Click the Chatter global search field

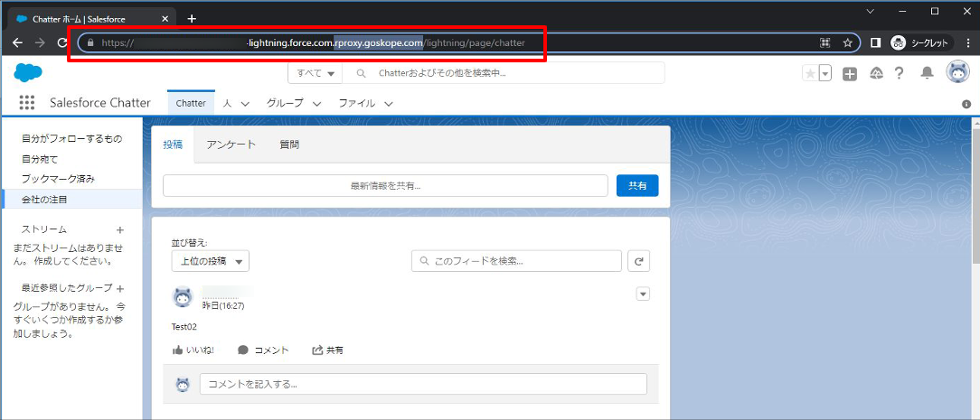pos(504,73)
